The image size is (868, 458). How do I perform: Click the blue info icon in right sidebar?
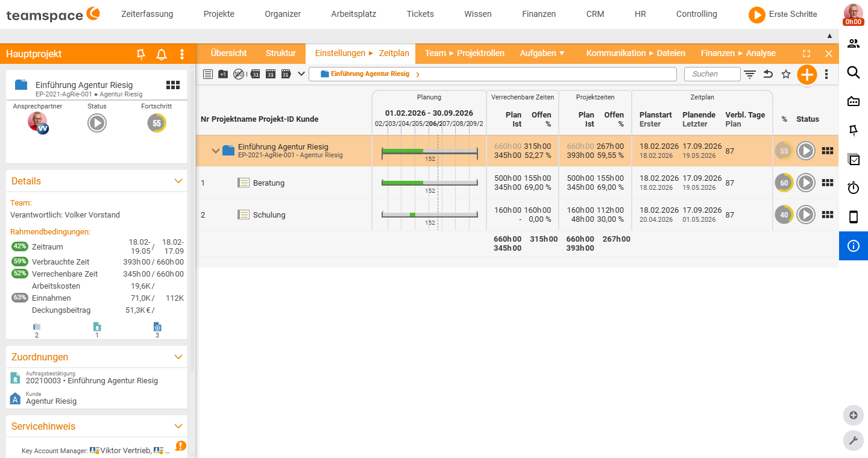coord(854,246)
